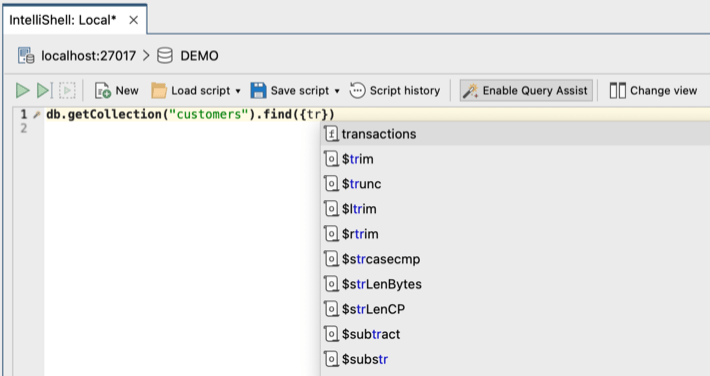
Task: Click line number 2 in the gutter
Action: tap(24, 129)
